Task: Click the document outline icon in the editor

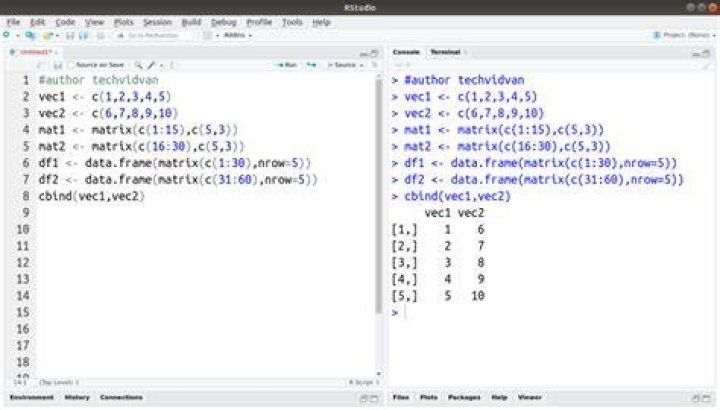Action: (375, 65)
